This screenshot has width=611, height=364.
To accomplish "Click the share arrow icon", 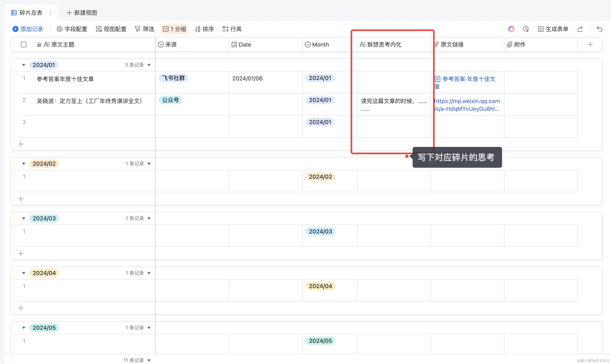I will pyautogui.click(x=580, y=29).
